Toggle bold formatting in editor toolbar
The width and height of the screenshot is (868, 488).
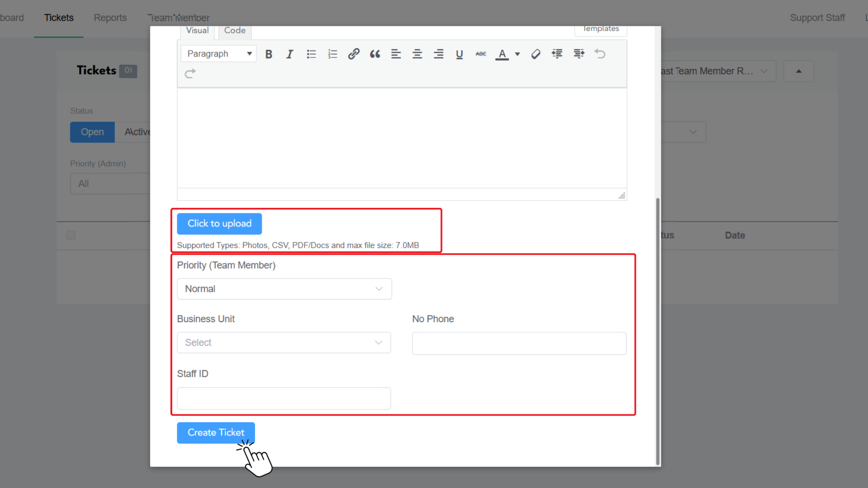(x=269, y=54)
